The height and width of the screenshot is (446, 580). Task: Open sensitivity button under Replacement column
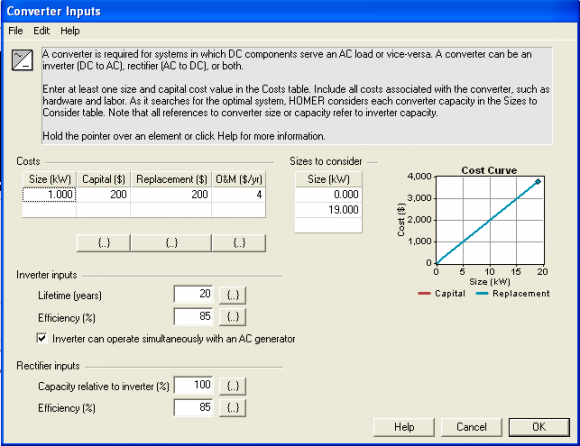click(x=171, y=243)
